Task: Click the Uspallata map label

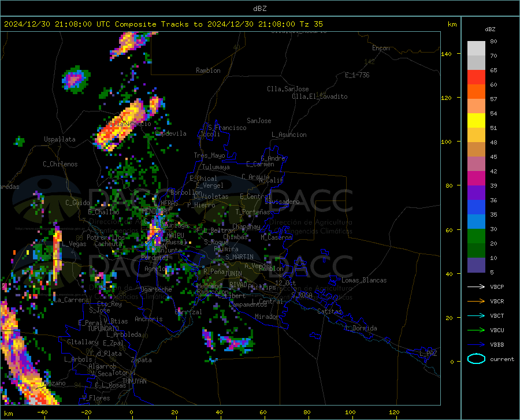Action: (x=60, y=139)
